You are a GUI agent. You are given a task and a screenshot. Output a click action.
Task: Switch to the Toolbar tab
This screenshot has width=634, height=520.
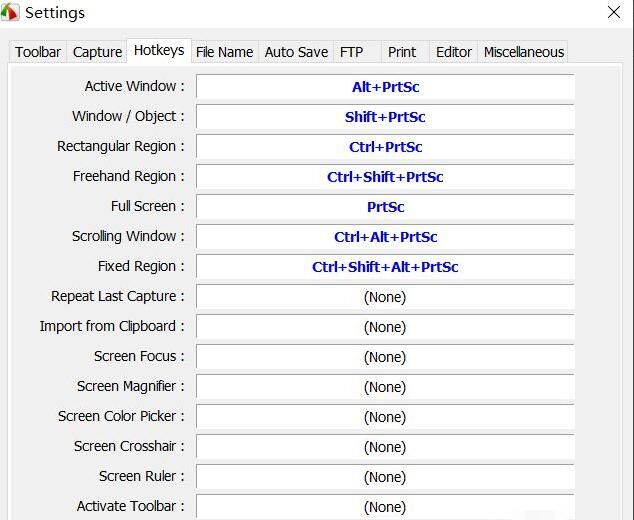(38, 52)
